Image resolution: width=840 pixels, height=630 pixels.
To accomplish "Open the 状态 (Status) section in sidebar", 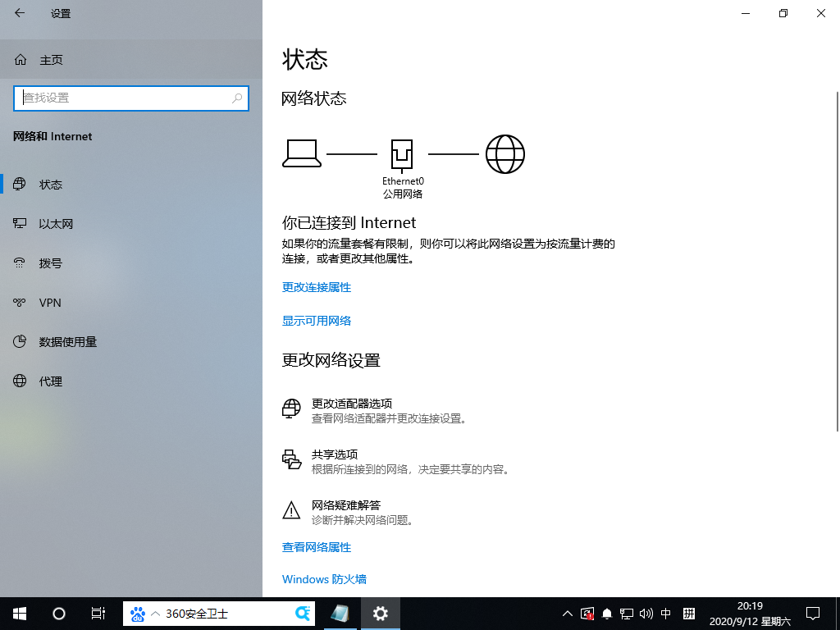I will (x=51, y=184).
